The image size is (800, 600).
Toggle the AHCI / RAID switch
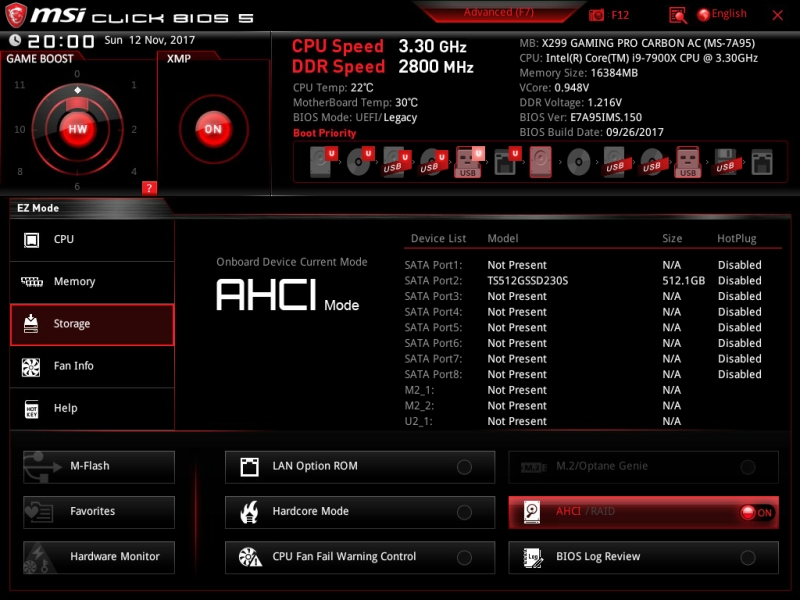tap(643, 512)
